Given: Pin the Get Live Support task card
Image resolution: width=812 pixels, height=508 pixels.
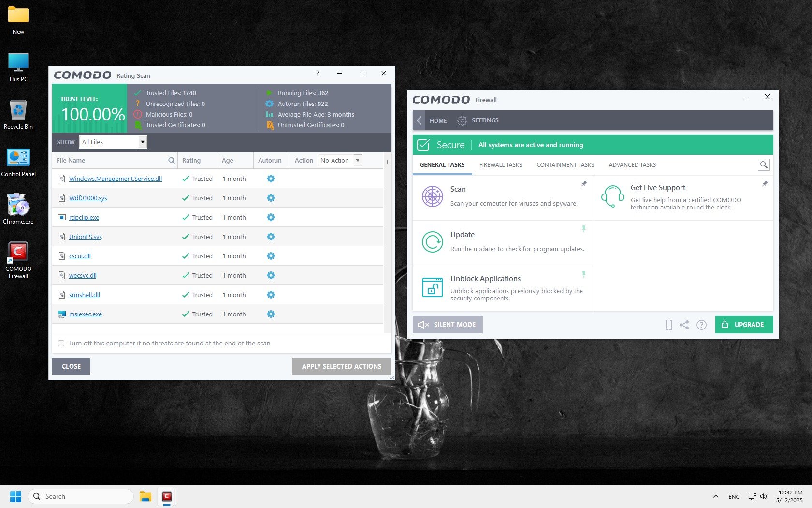Looking at the screenshot, I should point(765,184).
